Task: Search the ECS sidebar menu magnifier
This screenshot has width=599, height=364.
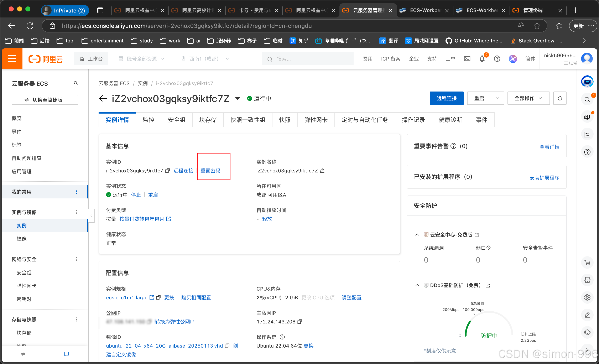Action: pyautogui.click(x=76, y=83)
